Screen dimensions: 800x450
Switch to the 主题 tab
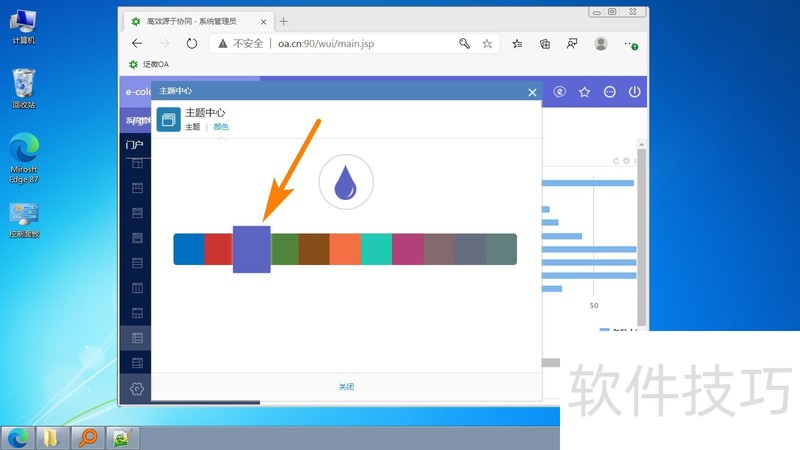point(192,127)
